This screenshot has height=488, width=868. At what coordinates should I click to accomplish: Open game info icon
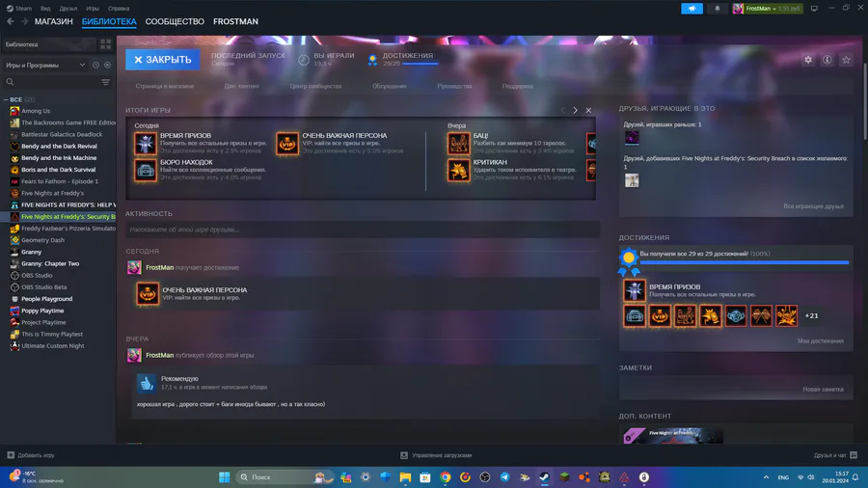(827, 60)
